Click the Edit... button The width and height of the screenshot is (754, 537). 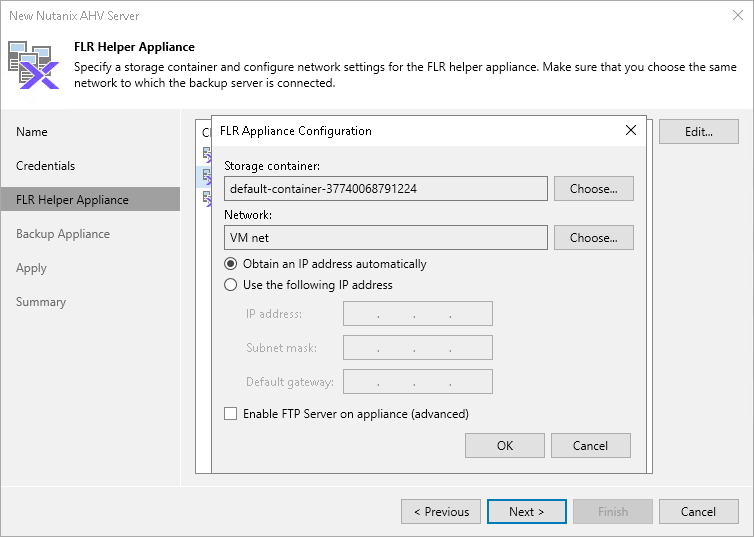coord(698,132)
